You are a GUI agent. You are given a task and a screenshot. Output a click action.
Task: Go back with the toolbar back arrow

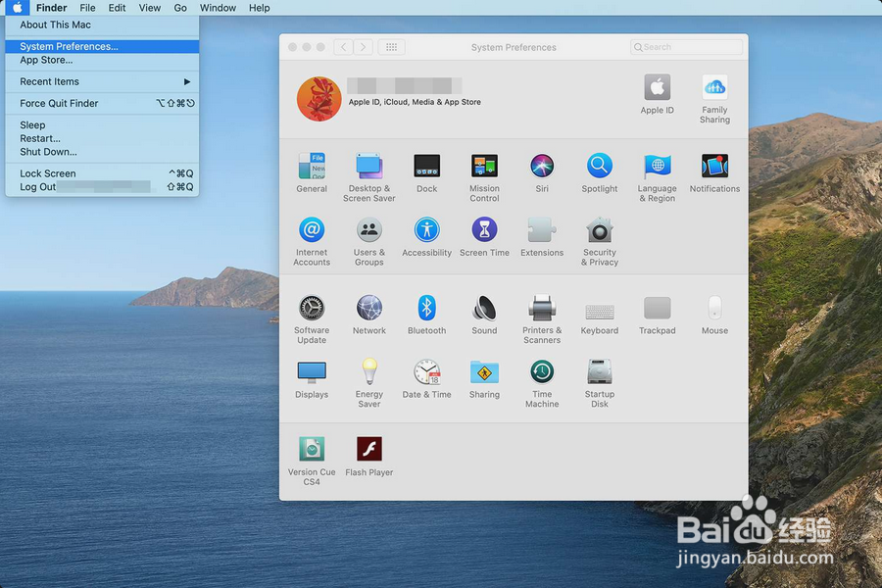pyautogui.click(x=343, y=47)
